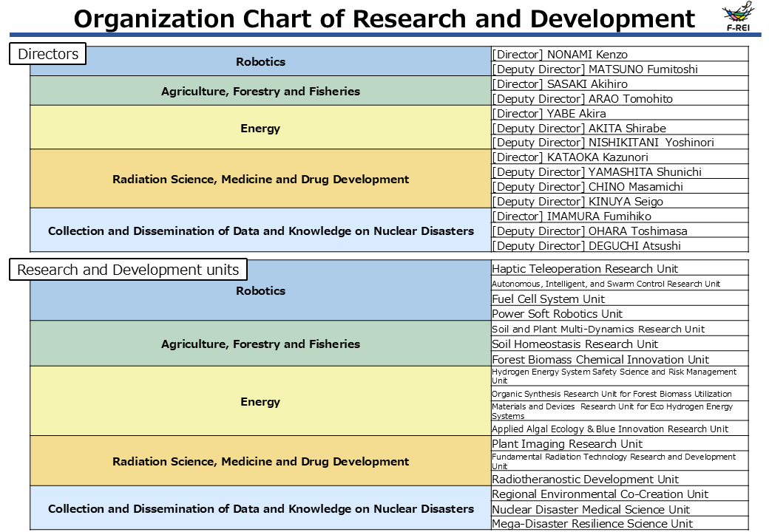Click Applied Algal Ecology & Blue Innovation unit
This screenshot has width=769, height=532.
[x=609, y=429]
